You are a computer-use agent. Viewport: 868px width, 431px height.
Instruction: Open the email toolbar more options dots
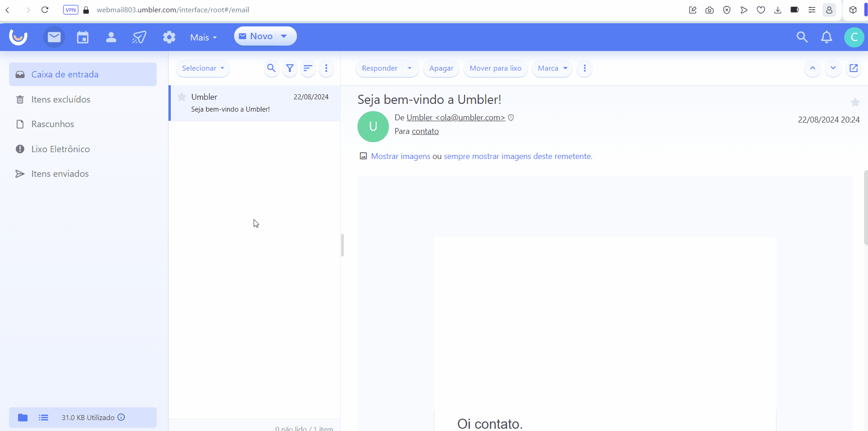[585, 68]
